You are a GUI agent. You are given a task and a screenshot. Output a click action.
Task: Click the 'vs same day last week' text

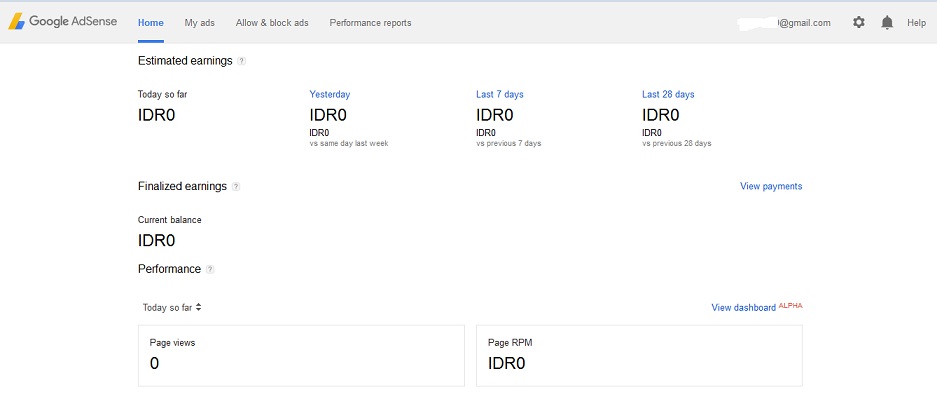349,143
